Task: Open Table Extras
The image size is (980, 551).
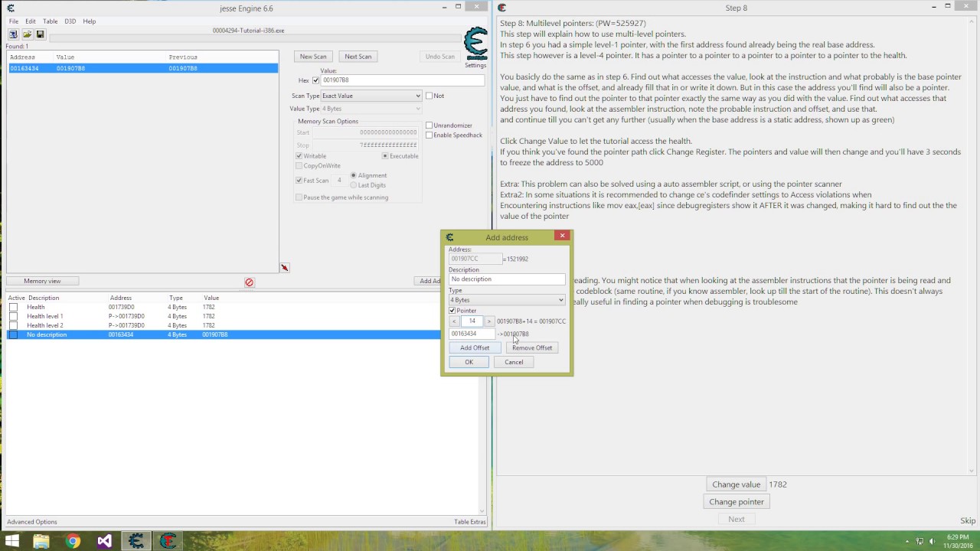Action: (469, 522)
